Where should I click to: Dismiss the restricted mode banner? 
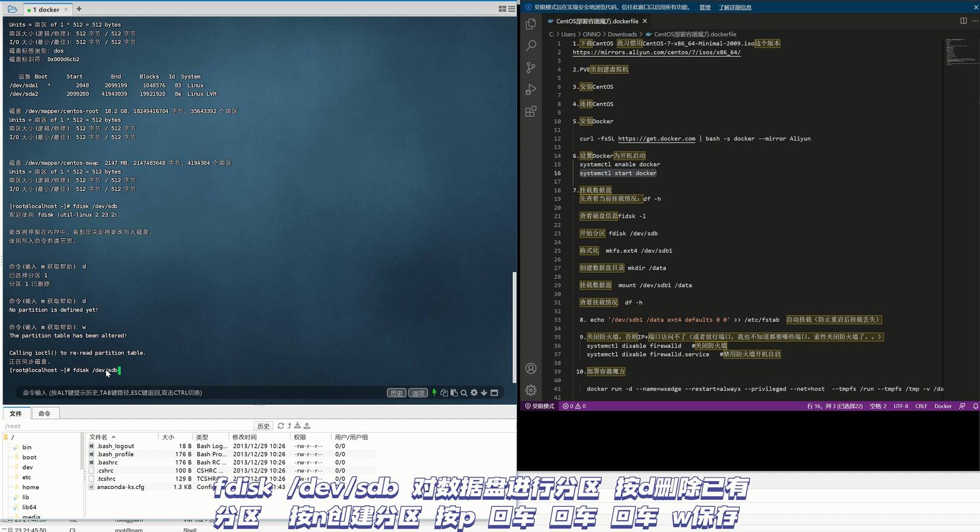coord(975,7)
